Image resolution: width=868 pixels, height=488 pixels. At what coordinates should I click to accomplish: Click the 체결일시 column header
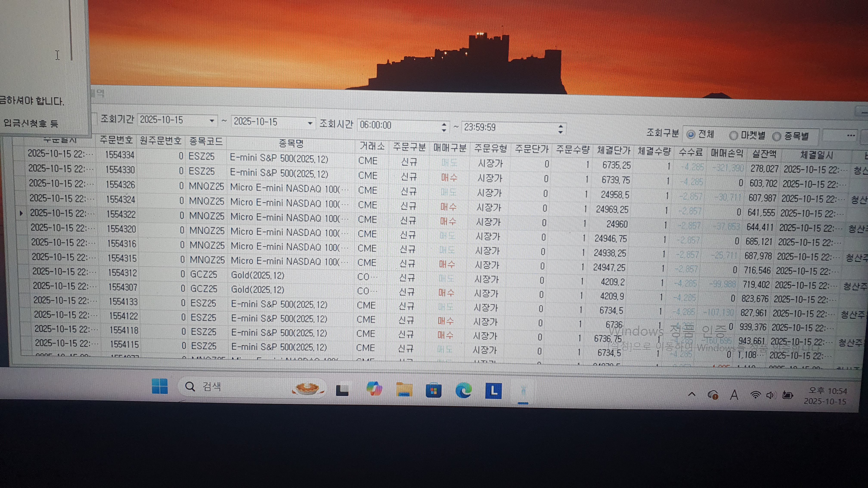[x=817, y=155]
